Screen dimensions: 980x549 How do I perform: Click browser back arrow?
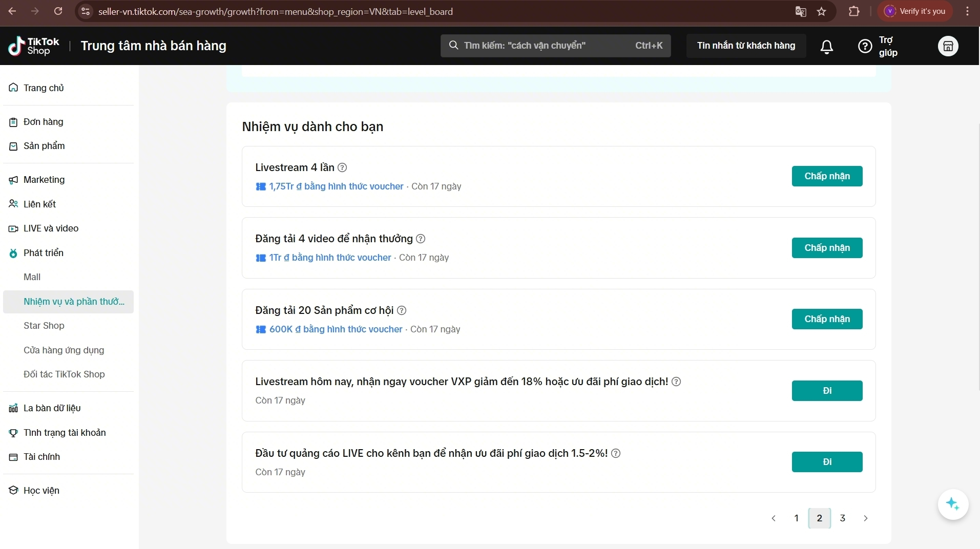tap(12, 11)
